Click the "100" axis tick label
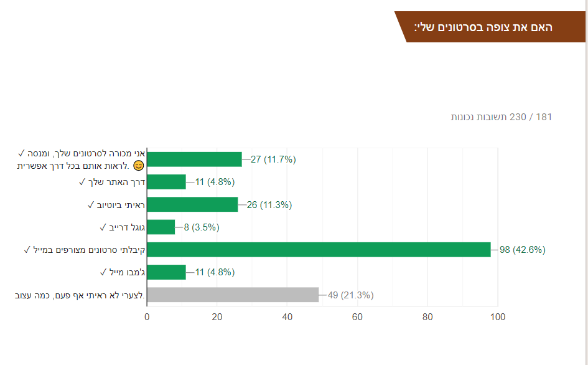 498,317
